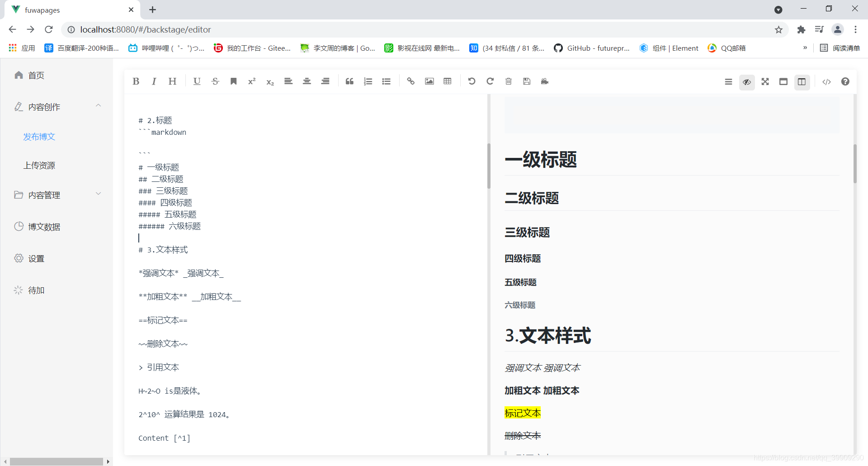Viewport: 868px width, 466px height.
Task: Insert an ordered list
Action: [x=368, y=81]
